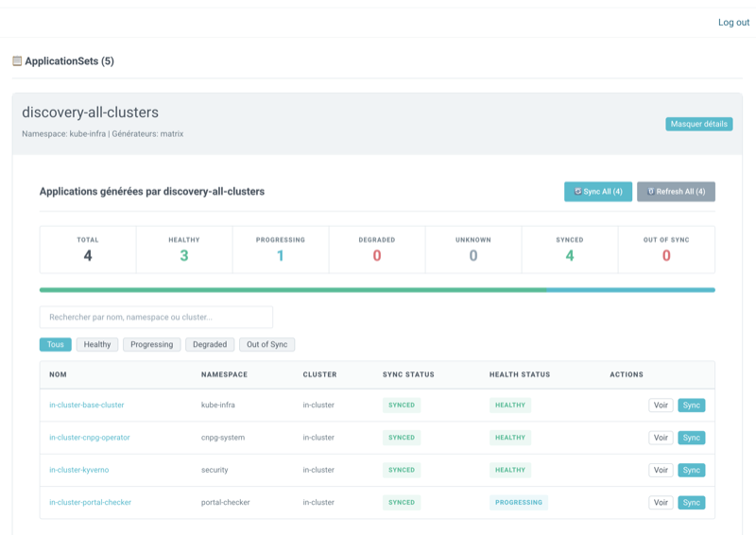
Task: Filter applications by Healthy
Action: click(97, 345)
